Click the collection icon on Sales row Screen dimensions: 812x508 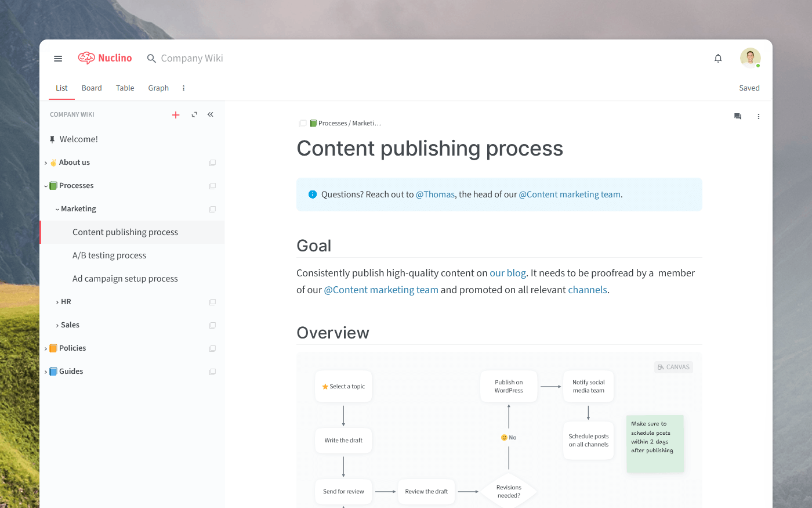click(212, 325)
